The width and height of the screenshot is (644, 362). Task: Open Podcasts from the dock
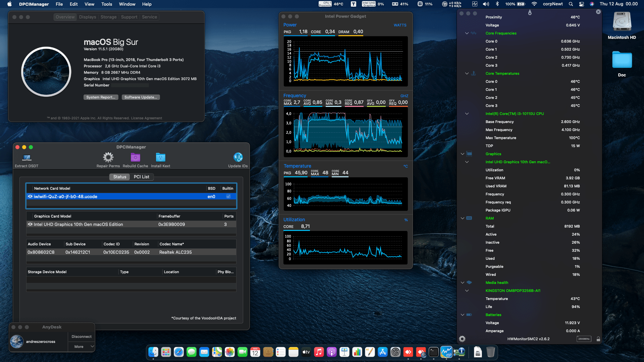click(332, 352)
